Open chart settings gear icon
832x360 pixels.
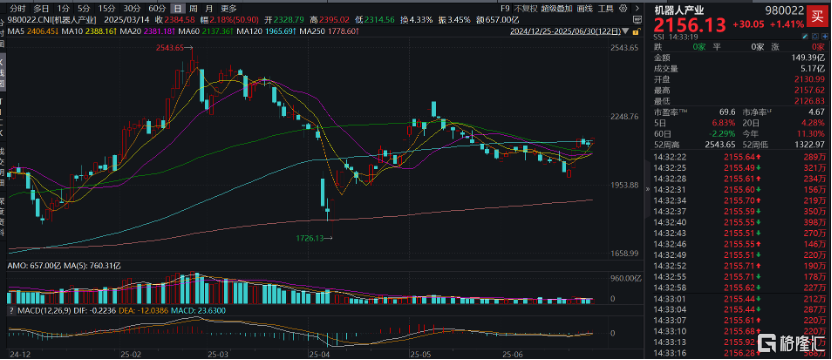point(623,8)
